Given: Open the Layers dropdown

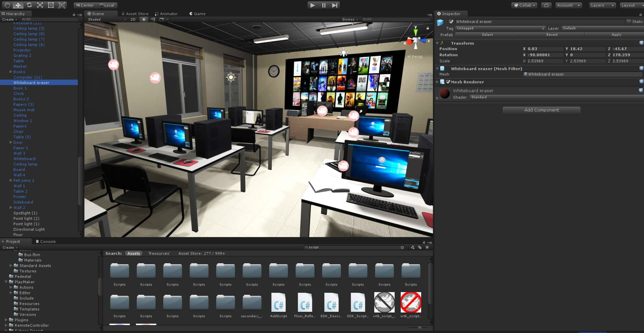Looking at the screenshot, I should coord(602,5).
